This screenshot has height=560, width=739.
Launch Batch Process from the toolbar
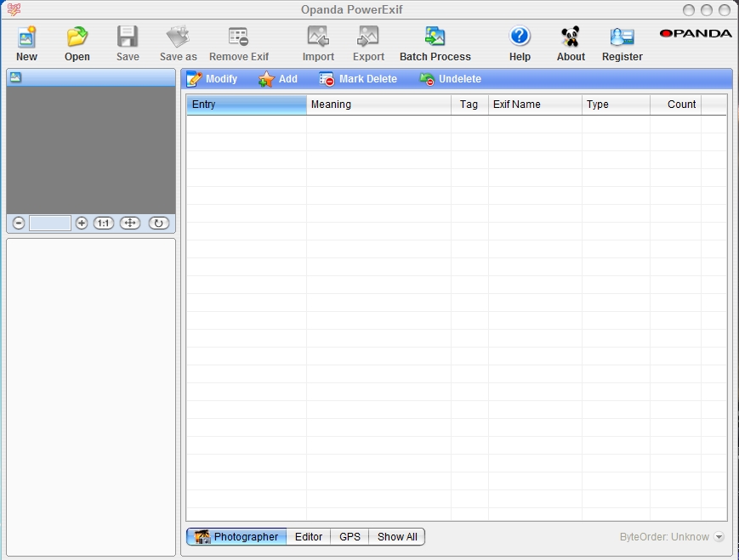point(435,37)
